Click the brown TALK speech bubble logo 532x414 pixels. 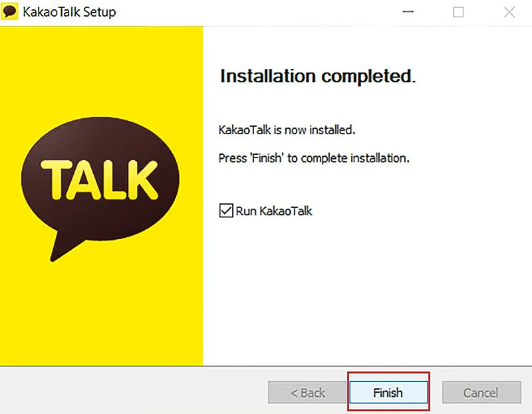pos(101,174)
